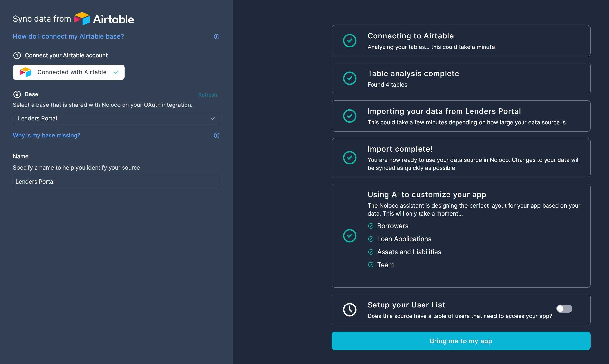
Task: Click checkmark icon for Connecting to Airtable
Action: click(349, 41)
